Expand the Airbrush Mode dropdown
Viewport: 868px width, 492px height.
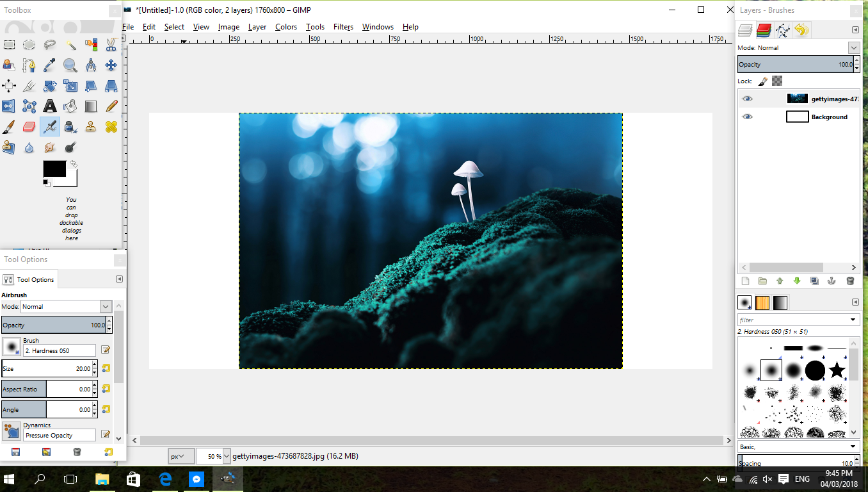point(66,307)
